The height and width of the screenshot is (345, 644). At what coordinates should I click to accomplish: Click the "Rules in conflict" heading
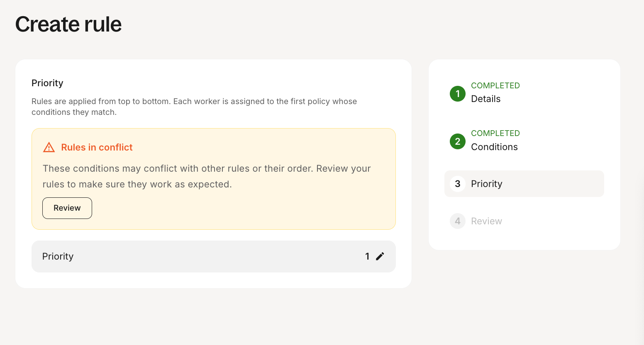(x=97, y=147)
